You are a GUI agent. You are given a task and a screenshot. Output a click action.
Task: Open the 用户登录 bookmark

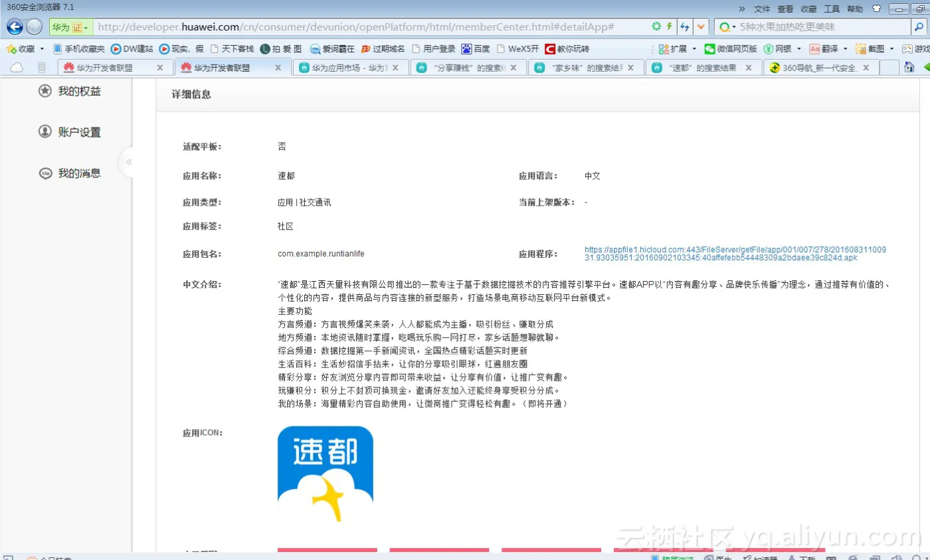434,48
